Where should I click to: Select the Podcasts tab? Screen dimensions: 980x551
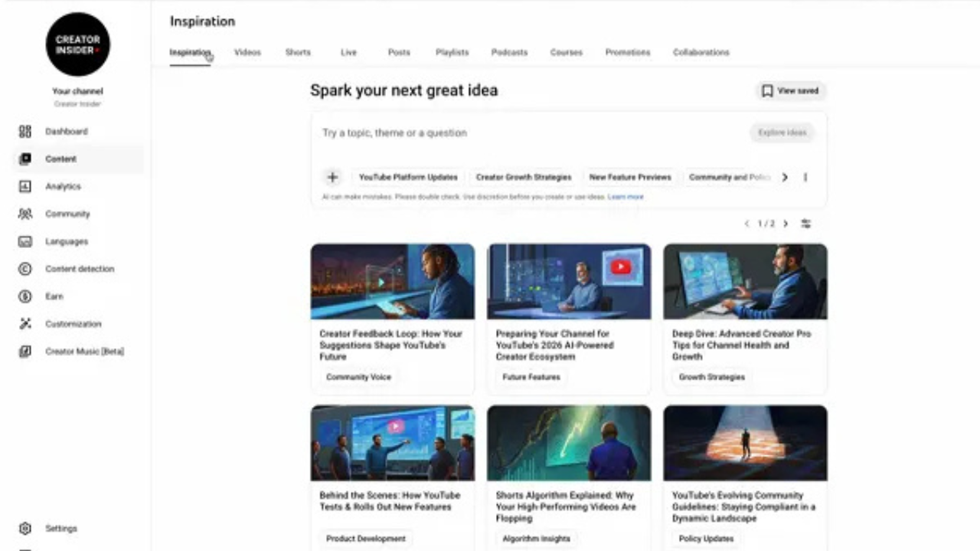(x=509, y=53)
